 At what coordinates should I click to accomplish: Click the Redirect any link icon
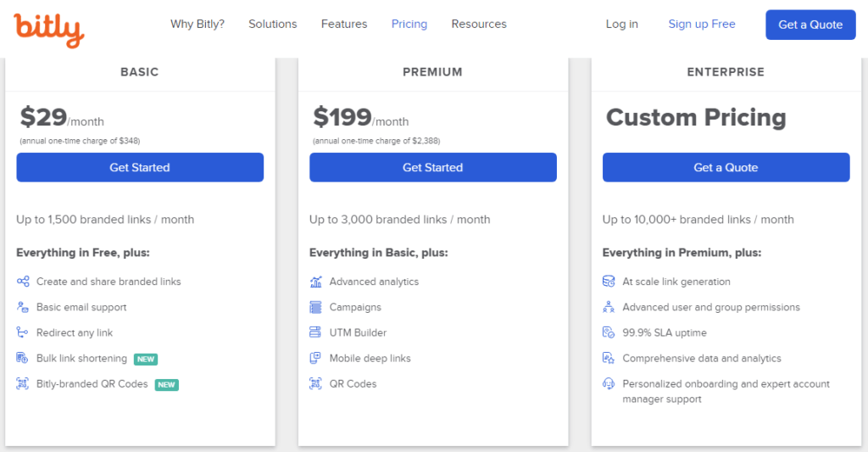click(23, 332)
